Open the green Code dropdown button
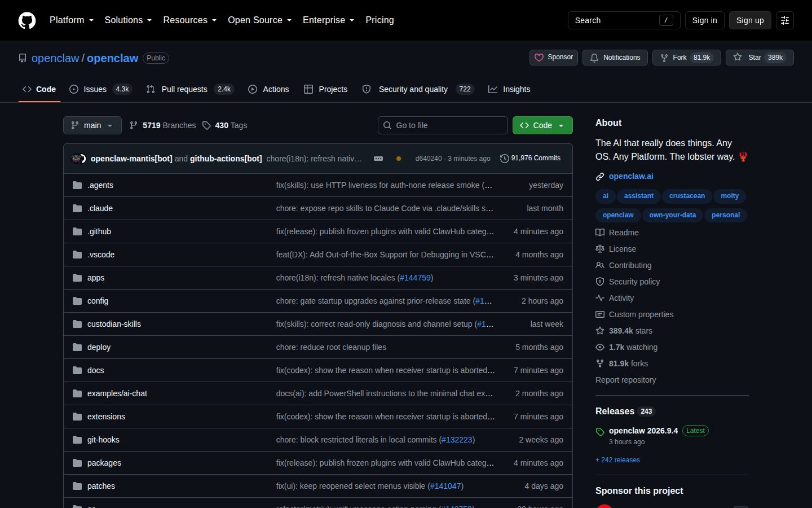 point(542,125)
